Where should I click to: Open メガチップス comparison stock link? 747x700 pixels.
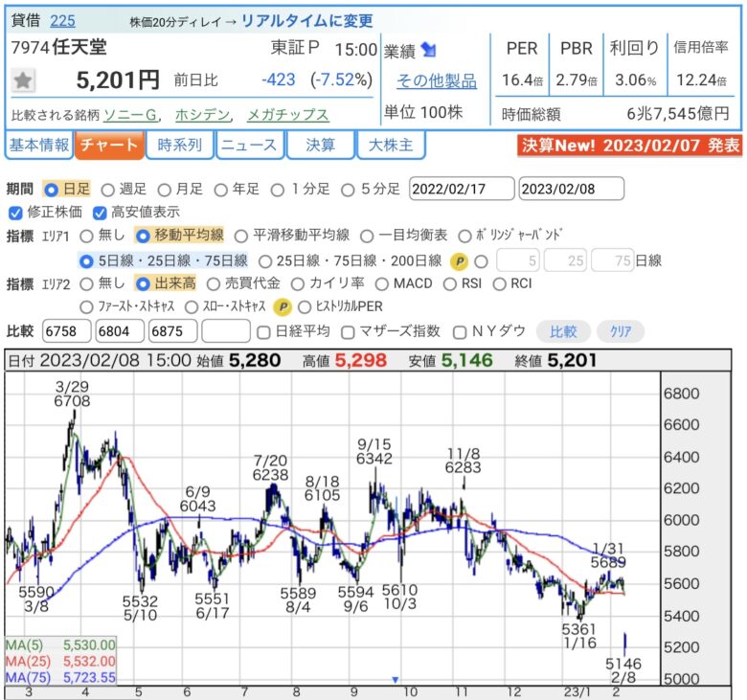point(287,115)
